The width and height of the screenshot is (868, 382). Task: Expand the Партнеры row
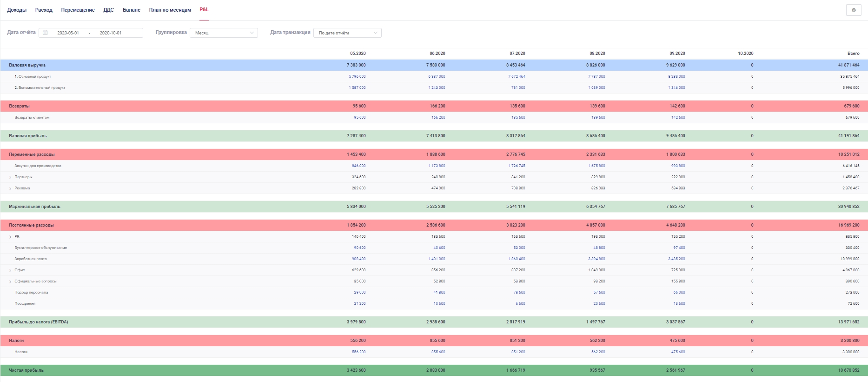point(10,177)
